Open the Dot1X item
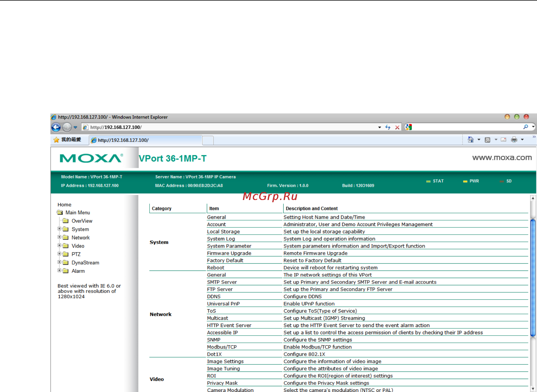 pos(214,354)
